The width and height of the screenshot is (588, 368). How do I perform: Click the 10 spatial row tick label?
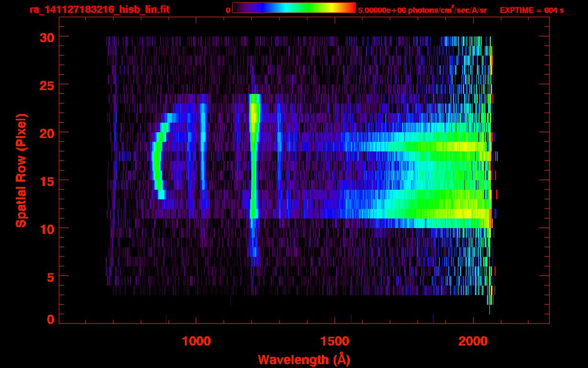pyautogui.click(x=46, y=229)
